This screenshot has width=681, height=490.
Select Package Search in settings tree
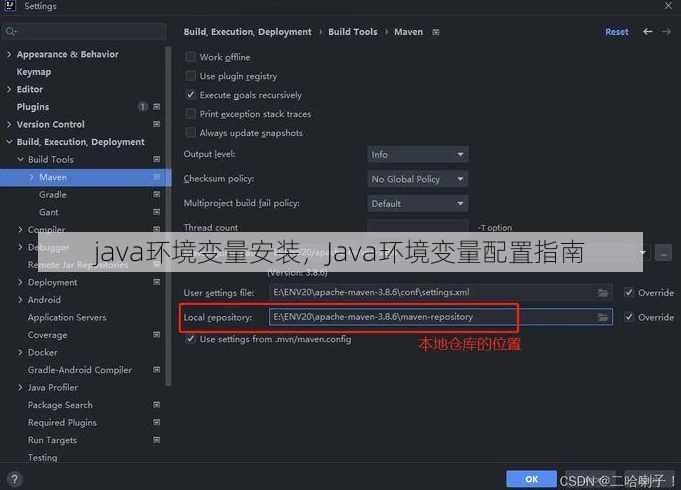pyautogui.click(x=60, y=405)
